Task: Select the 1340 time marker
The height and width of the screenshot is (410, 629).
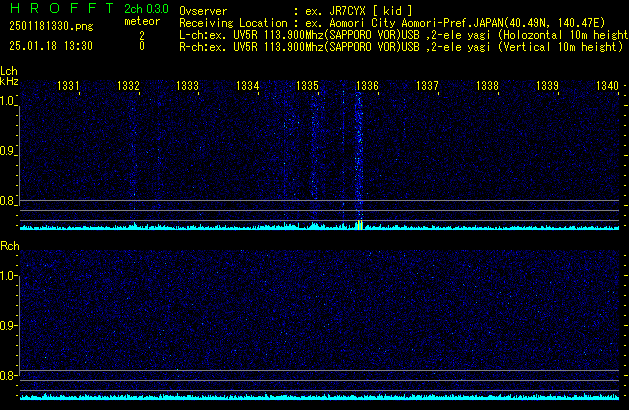Action: tap(607, 86)
